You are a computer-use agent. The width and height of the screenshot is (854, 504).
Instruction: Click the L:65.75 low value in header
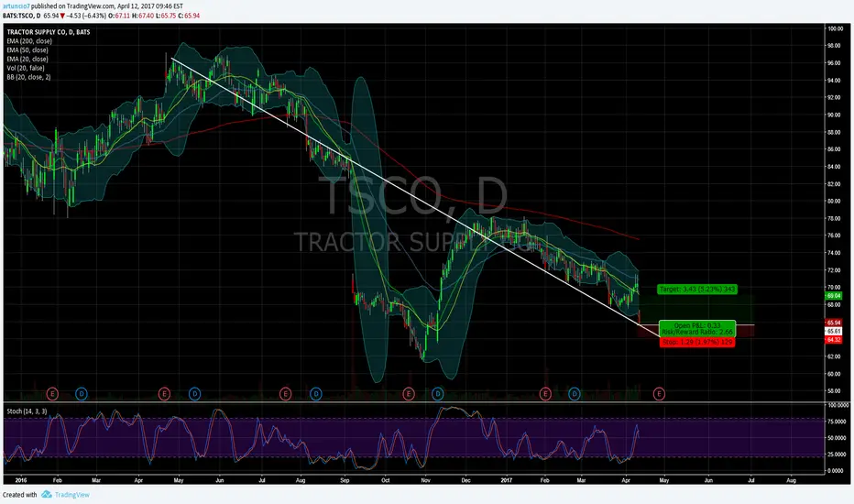165,16
